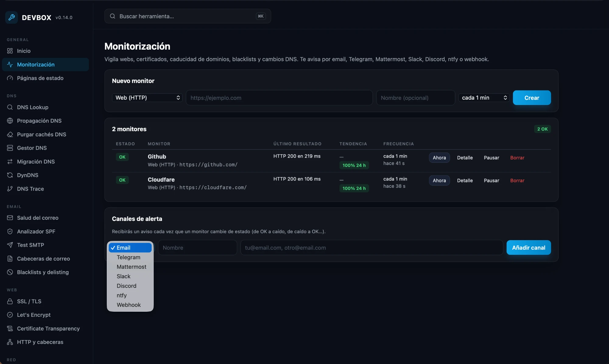The image size is (609, 364).
Task: Click the Salud del correo envelope icon
Action: [x=10, y=218]
